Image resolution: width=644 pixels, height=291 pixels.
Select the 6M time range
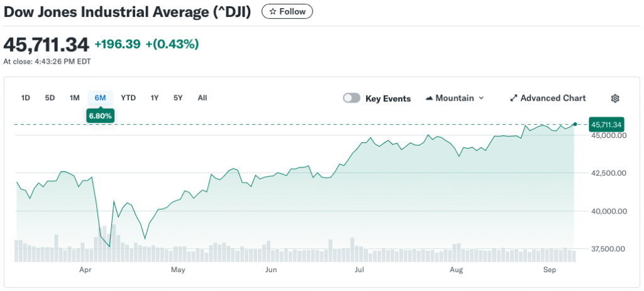100,98
